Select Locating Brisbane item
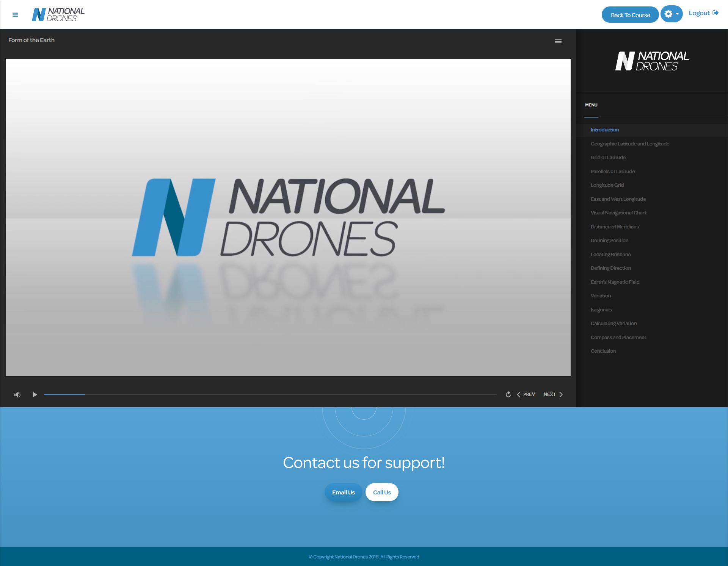Viewport: 728px width, 566px height. (652, 255)
